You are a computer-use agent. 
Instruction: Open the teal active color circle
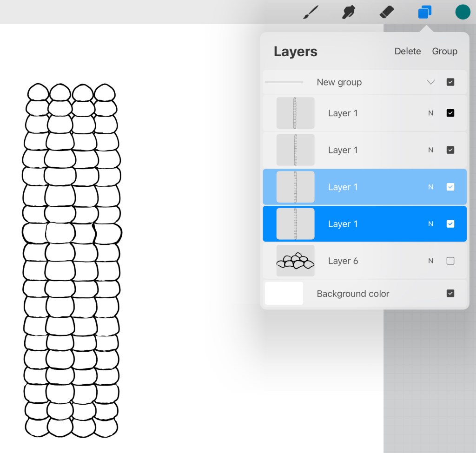click(463, 12)
